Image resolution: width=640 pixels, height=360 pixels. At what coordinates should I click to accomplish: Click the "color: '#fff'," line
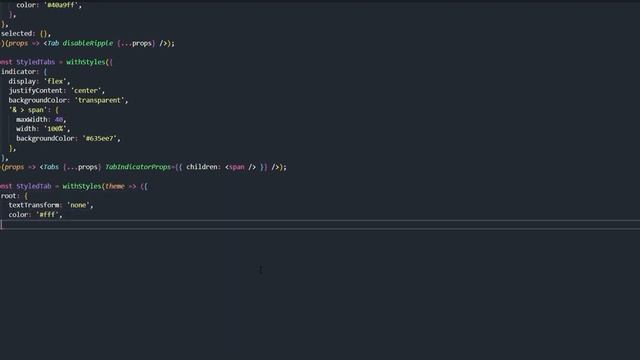(35, 215)
